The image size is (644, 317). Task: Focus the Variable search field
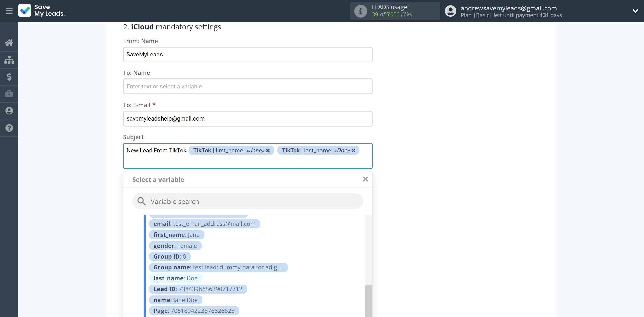click(248, 201)
